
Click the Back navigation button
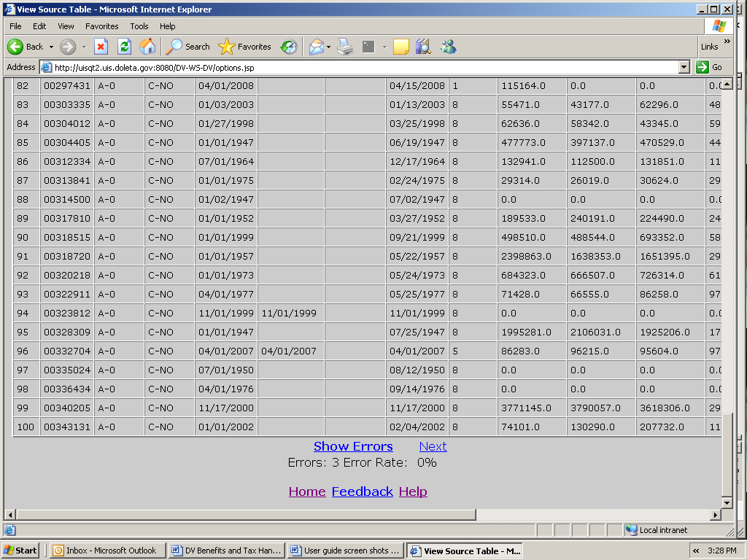[25, 47]
